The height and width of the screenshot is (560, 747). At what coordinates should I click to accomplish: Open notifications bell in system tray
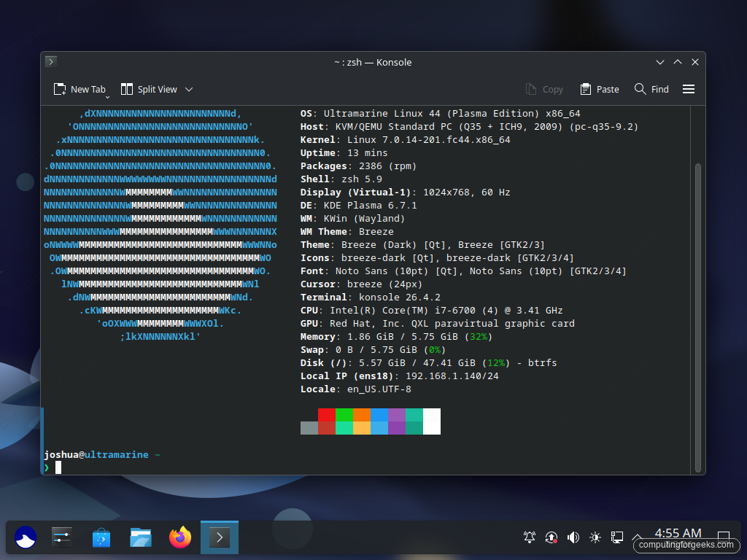pos(530,537)
